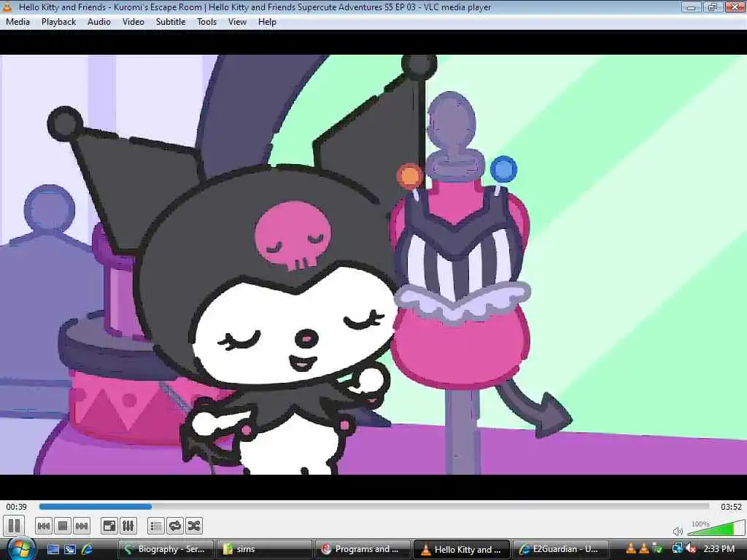Open the View menu

237,22
